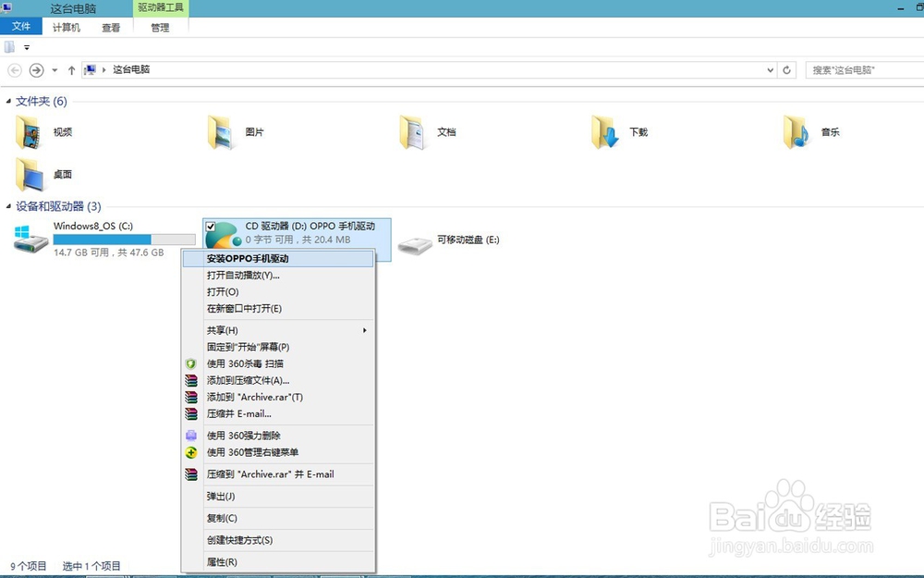Uncheck the CD drive (D:) selection checkbox
Image resolution: width=924 pixels, height=578 pixels.
(x=211, y=227)
